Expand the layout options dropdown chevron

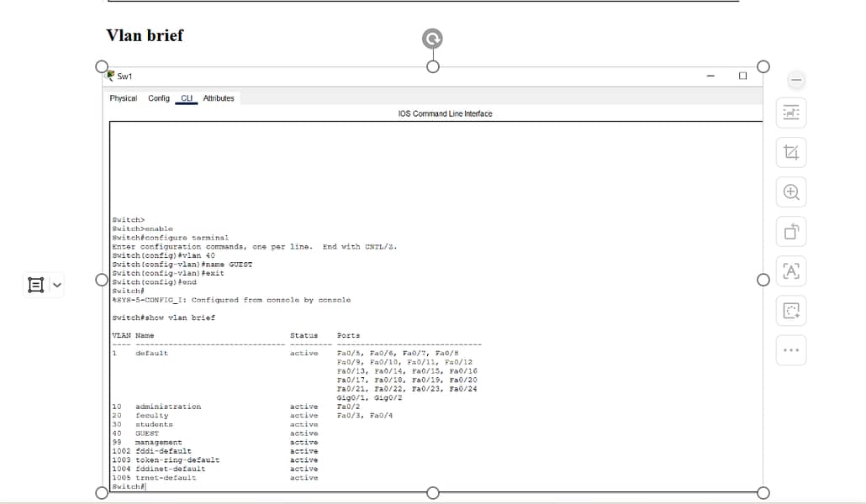point(57,286)
